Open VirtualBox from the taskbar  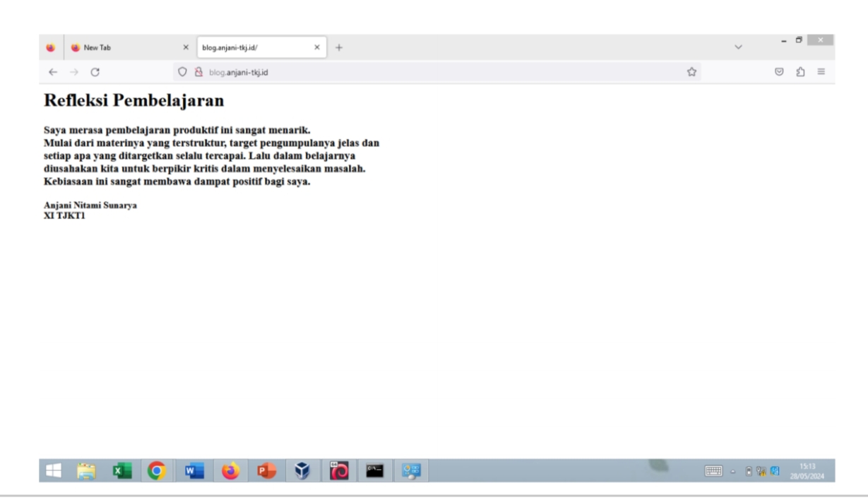pos(302,470)
